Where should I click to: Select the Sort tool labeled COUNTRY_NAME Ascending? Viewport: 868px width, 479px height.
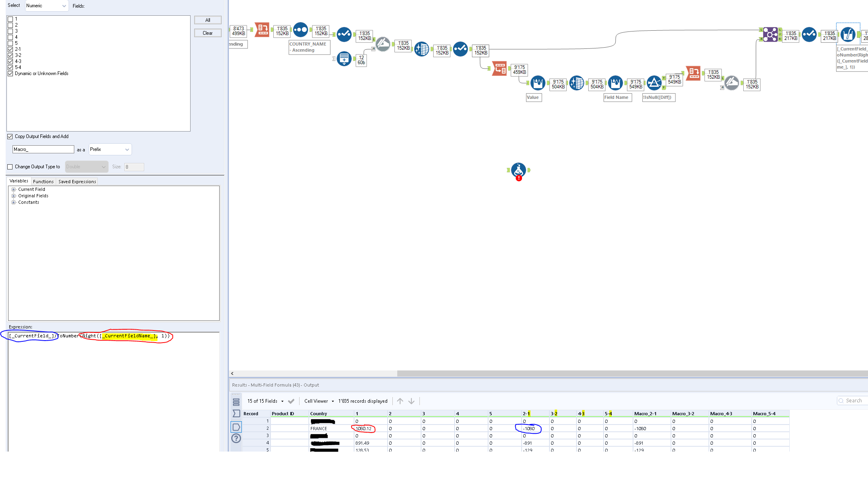tap(300, 29)
